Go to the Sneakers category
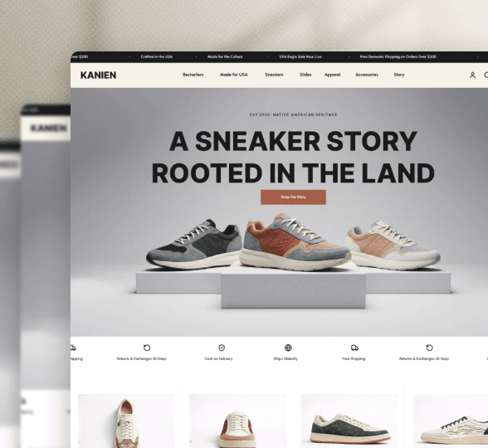The height and width of the screenshot is (448, 488). point(274,75)
